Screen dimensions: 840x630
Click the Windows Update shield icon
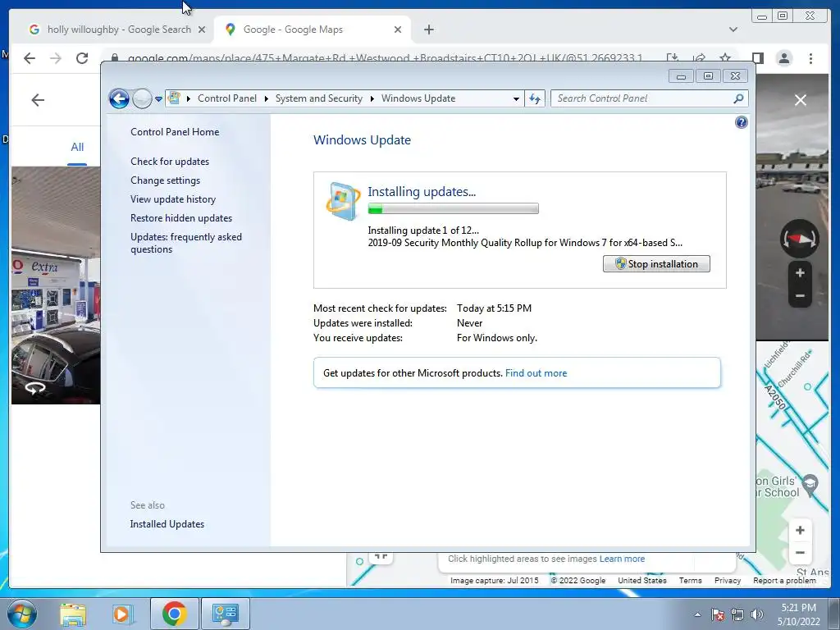343,202
